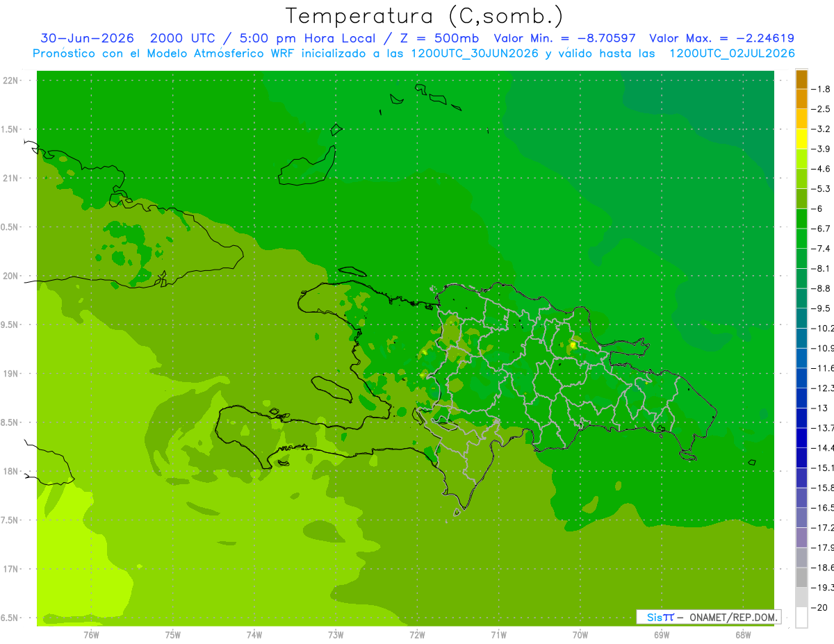Screen dimensions: 834x644
Task: Pick the dark orange swatch atop the colorbar
Action: (801, 79)
